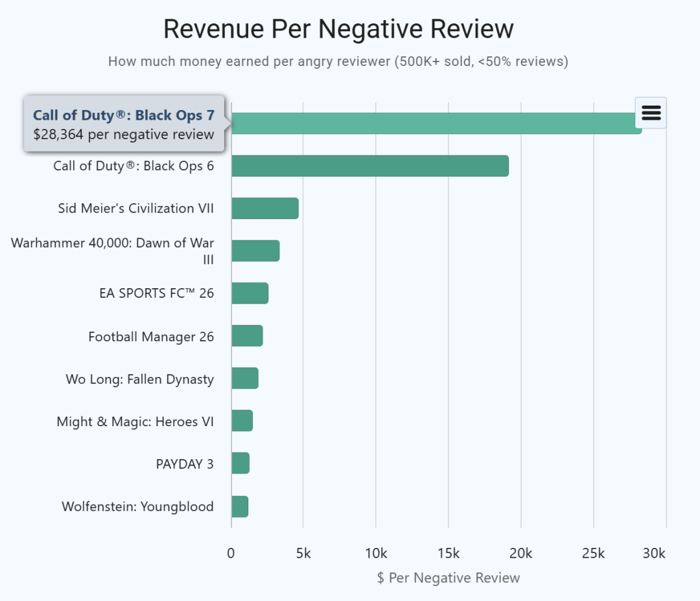Select the Call of Duty Black Ops 6 bar
Screen dimensions: 700x601
(369, 166)
